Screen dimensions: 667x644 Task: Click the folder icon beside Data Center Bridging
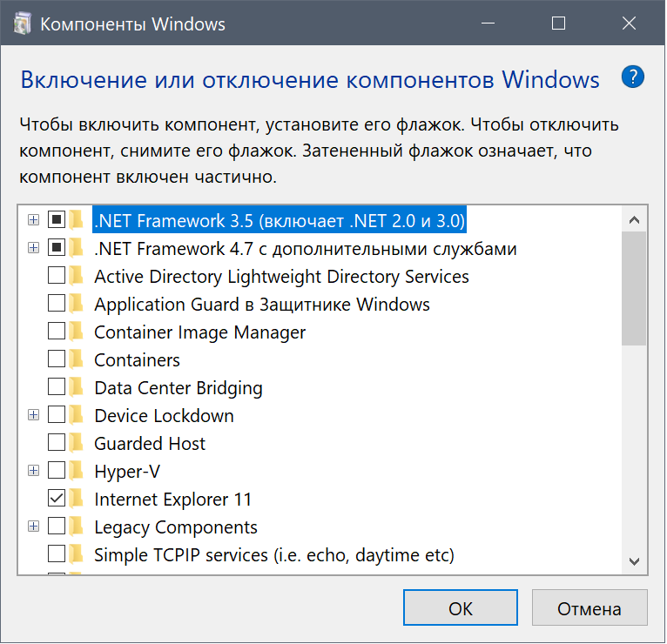pyautogui.click(x=77, y=387)
